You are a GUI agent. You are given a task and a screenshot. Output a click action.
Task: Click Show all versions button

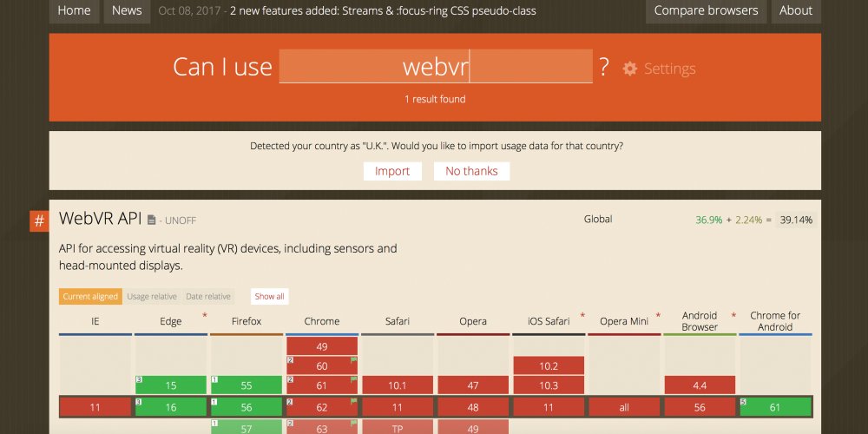[x=270, y=297]
